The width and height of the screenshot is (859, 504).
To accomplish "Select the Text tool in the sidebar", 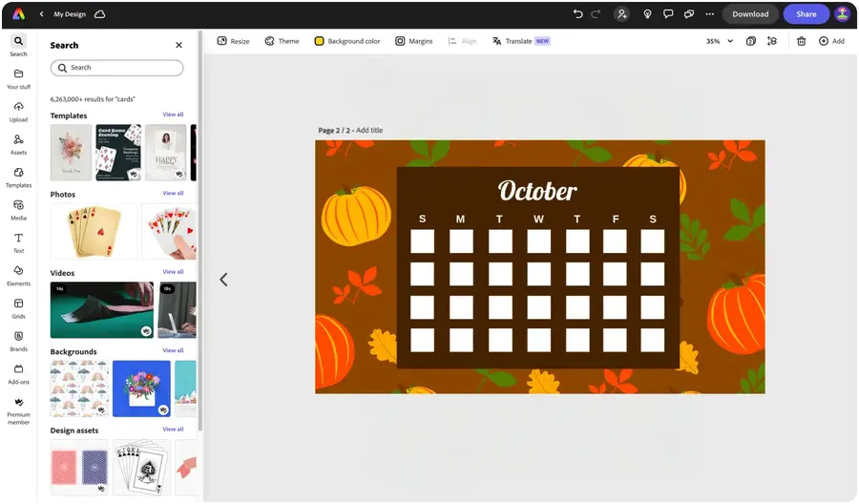I will (18, 242).
